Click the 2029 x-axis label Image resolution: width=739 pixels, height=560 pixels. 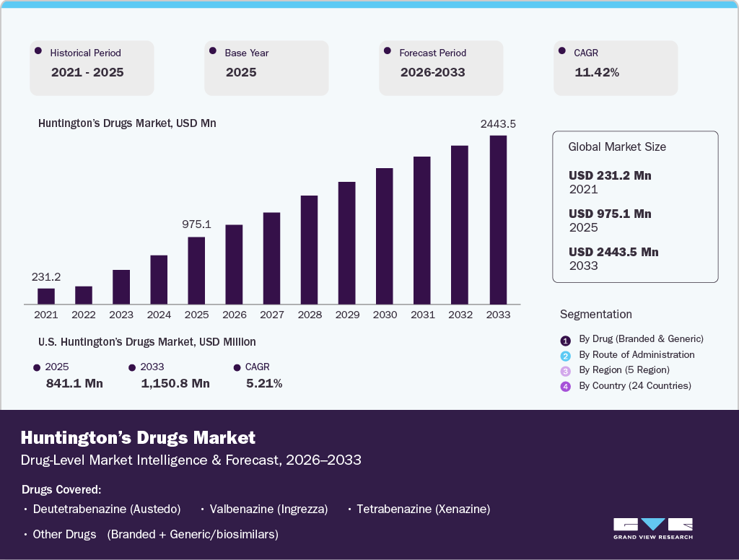(347, 315)
